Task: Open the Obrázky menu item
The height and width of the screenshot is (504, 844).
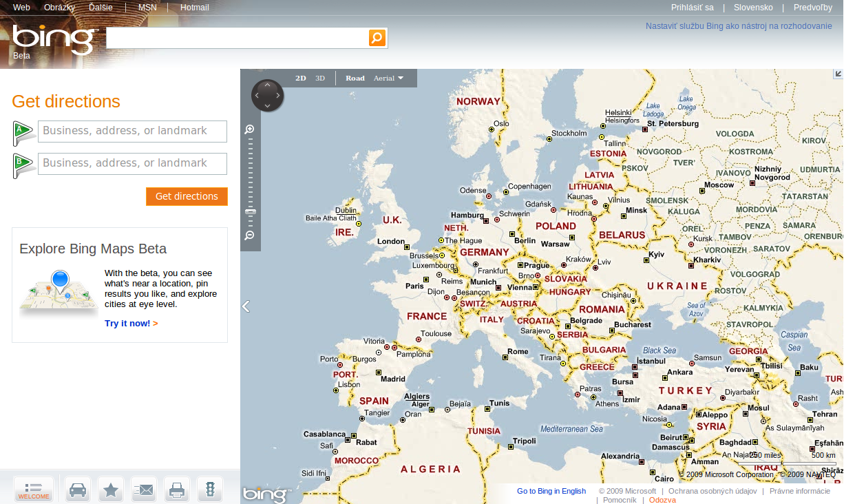Action: click(59, 8)
